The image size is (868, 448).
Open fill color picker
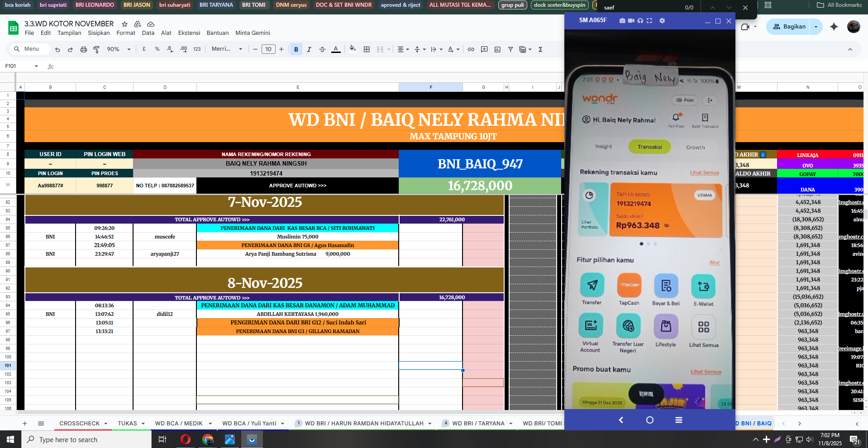click(x=353, y=49)
